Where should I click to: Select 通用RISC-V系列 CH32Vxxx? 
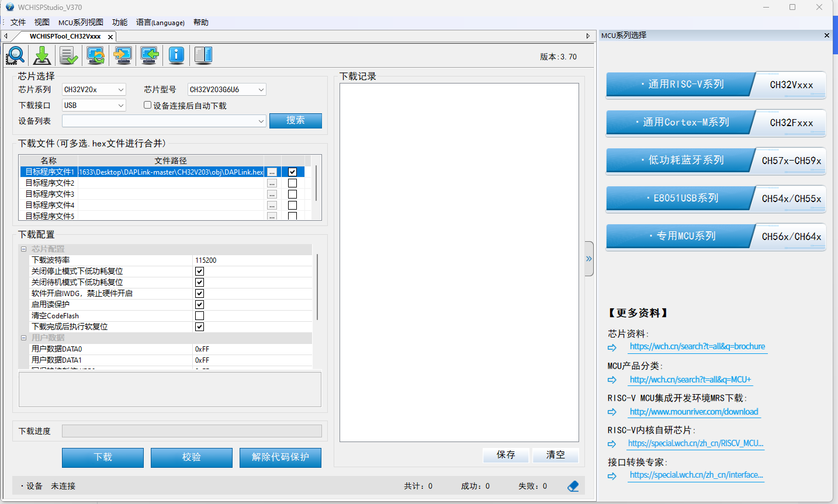716,85
